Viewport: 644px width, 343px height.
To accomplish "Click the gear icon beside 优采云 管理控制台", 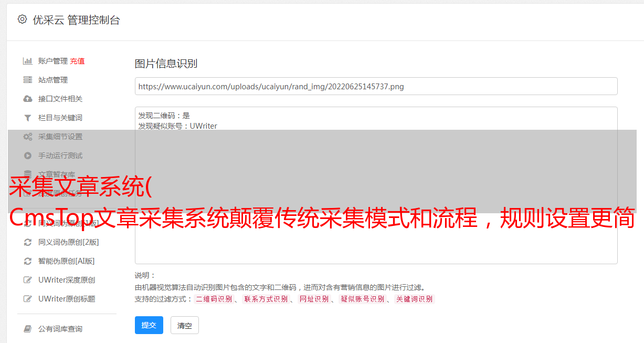I will [x=22, y=19].
